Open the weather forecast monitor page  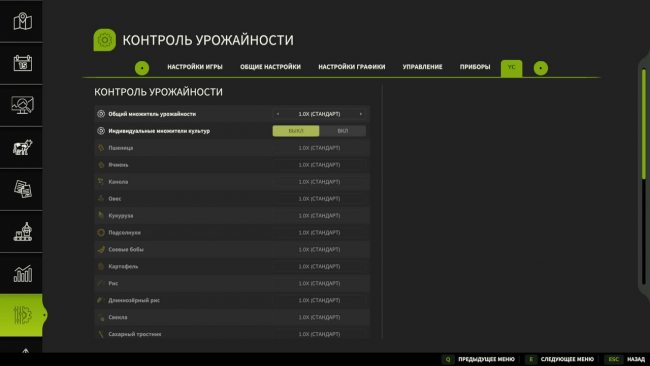22,105
